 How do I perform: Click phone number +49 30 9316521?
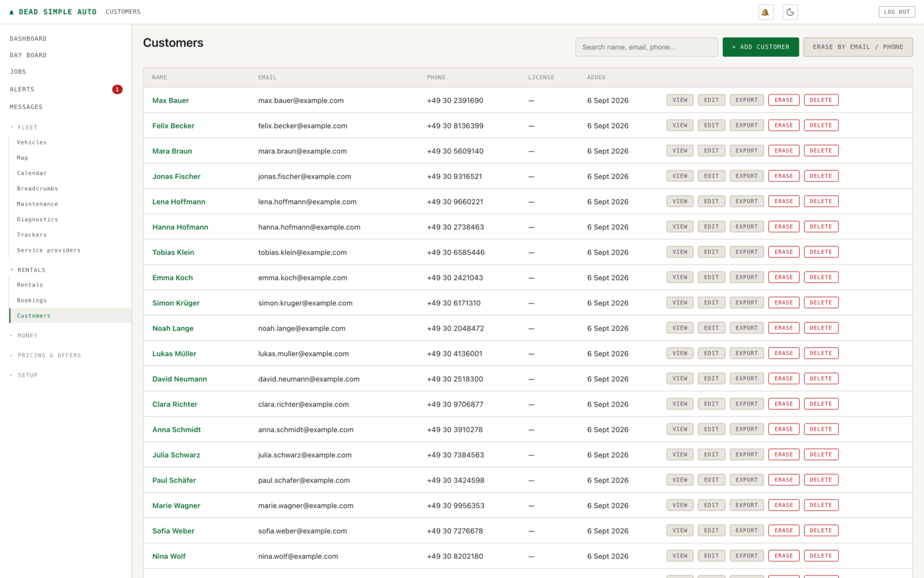click(x=455, y=176)
